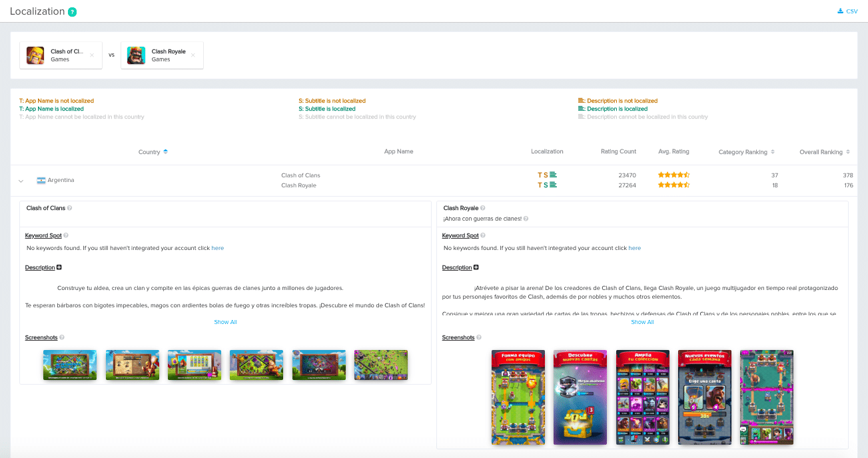Download the CSV export

[x=847, y=11]
